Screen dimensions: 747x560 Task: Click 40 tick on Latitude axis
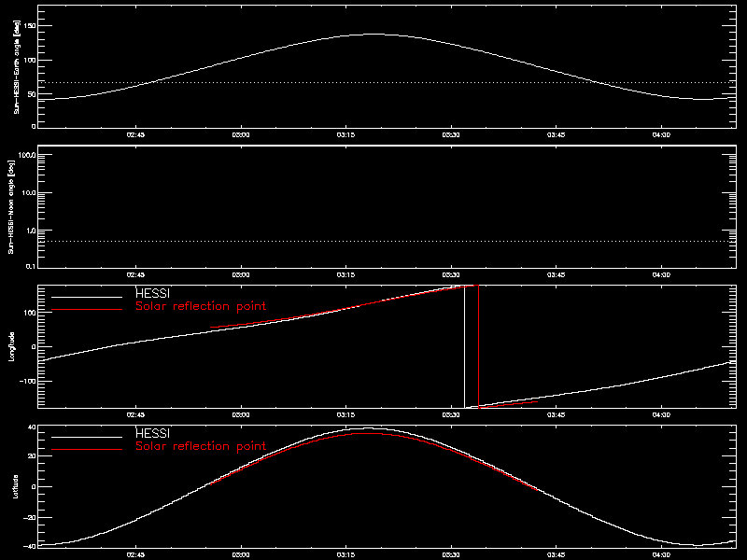coord(32,427)
